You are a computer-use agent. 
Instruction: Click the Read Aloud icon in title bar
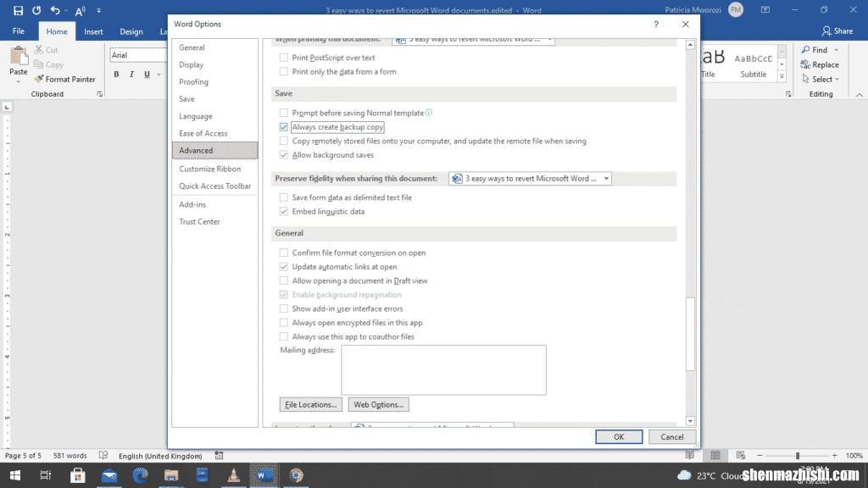pos(81,10)
